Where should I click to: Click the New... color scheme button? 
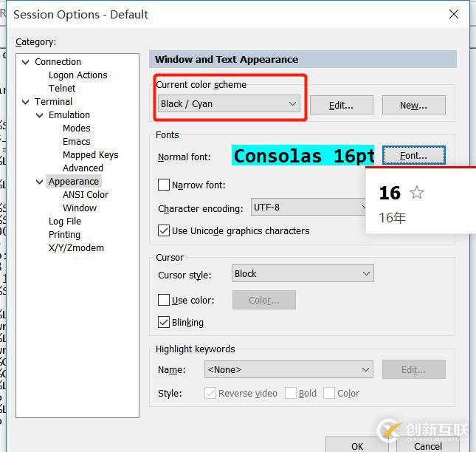pos(413,105)
